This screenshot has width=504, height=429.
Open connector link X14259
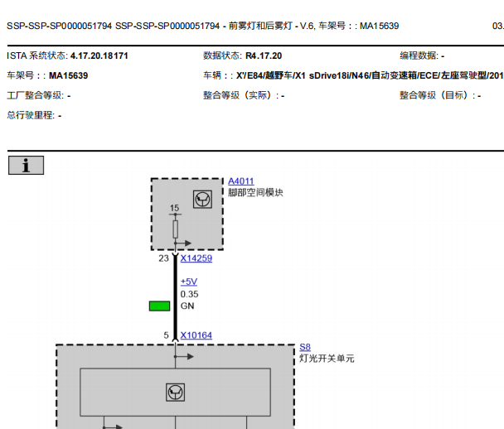pos(196,258)
